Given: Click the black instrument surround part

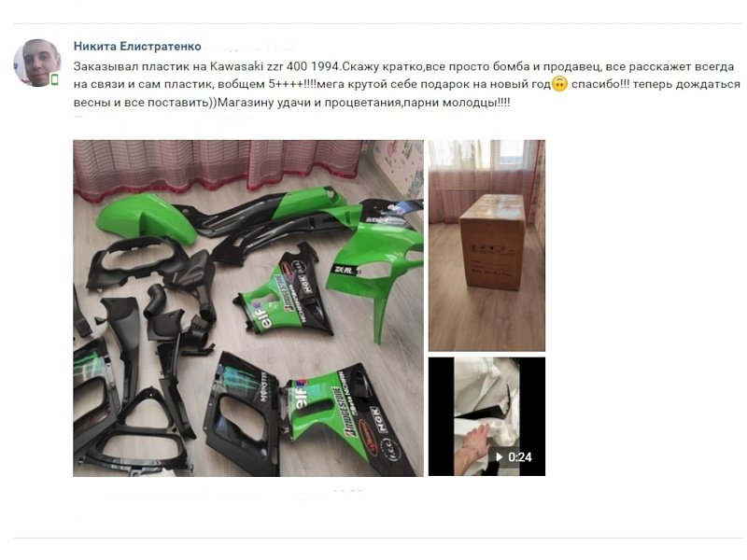Looking at the screenshot, I should point(126,261).
